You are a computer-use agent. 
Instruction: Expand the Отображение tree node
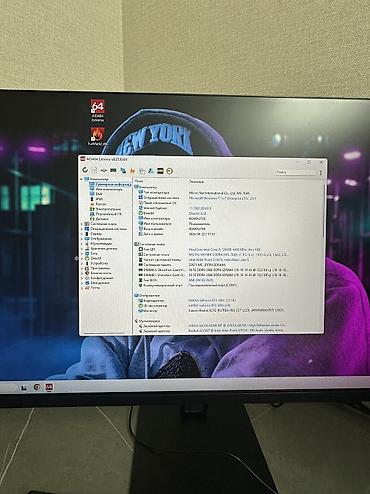(x=82, y=239)
